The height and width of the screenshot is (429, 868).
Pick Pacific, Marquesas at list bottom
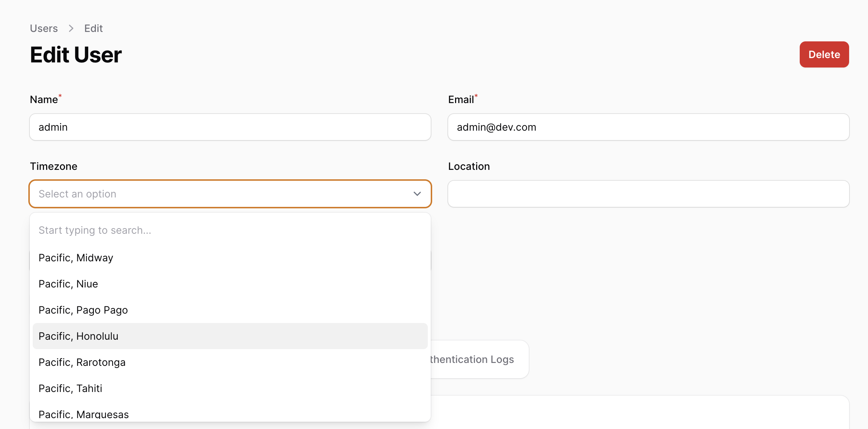coord(84,414)
